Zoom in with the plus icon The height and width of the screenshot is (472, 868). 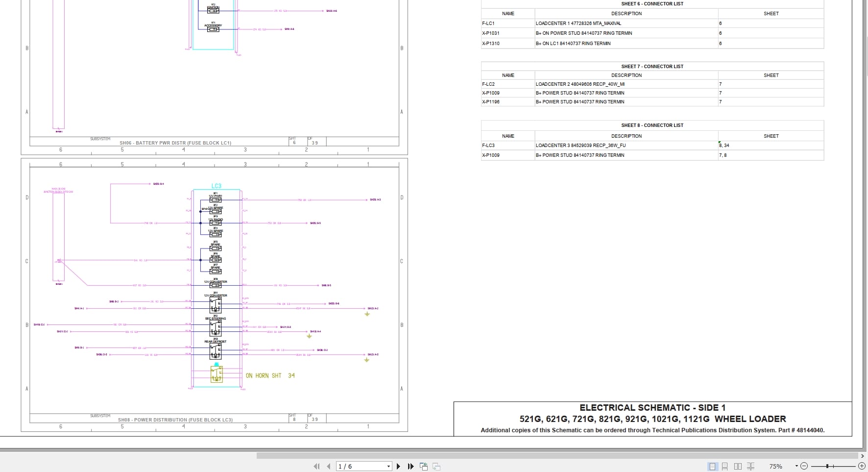(x=862, y=466)
